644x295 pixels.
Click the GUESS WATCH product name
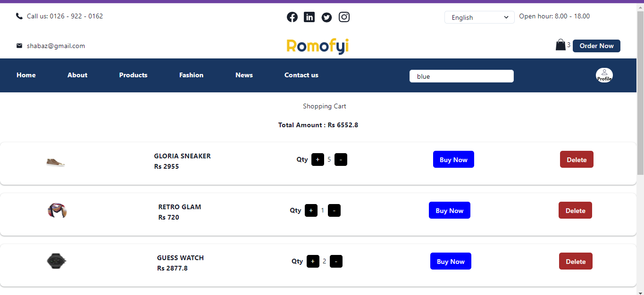(180, 258)
